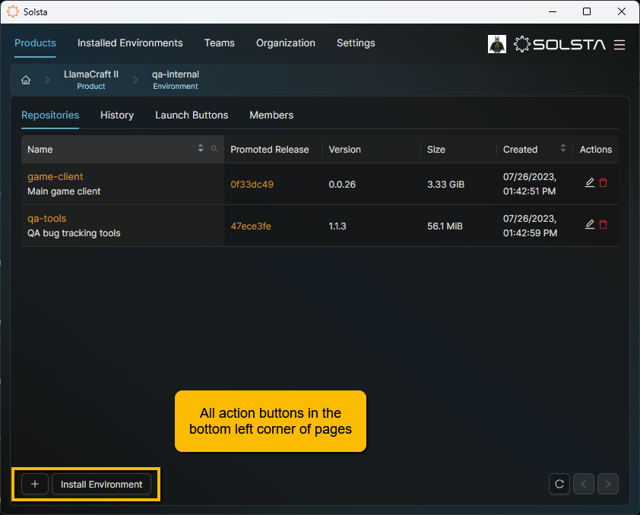The height and width of the screenshot is (515, 640).
Task: Open the Teams tab
Action: pos(219,43)
